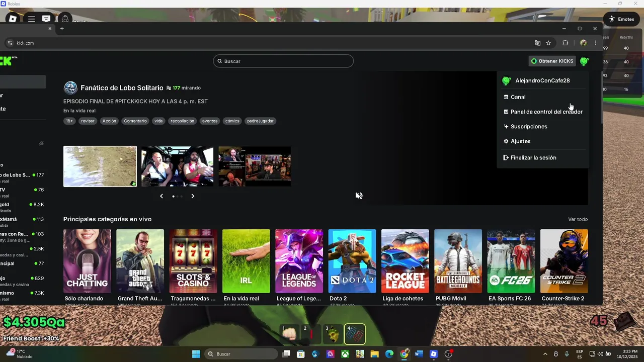
Task: Open the PUBG Mobile category card
Action: click(x=458, y=261)
